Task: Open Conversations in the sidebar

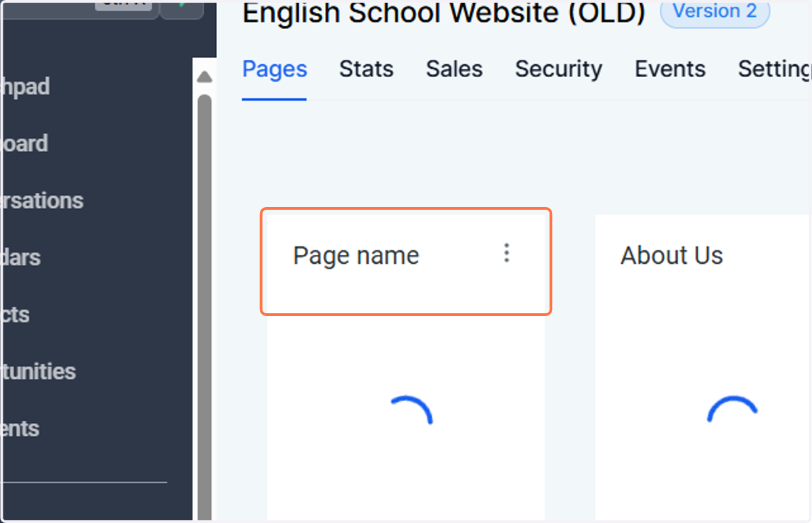Action: [x=41, y=200]
